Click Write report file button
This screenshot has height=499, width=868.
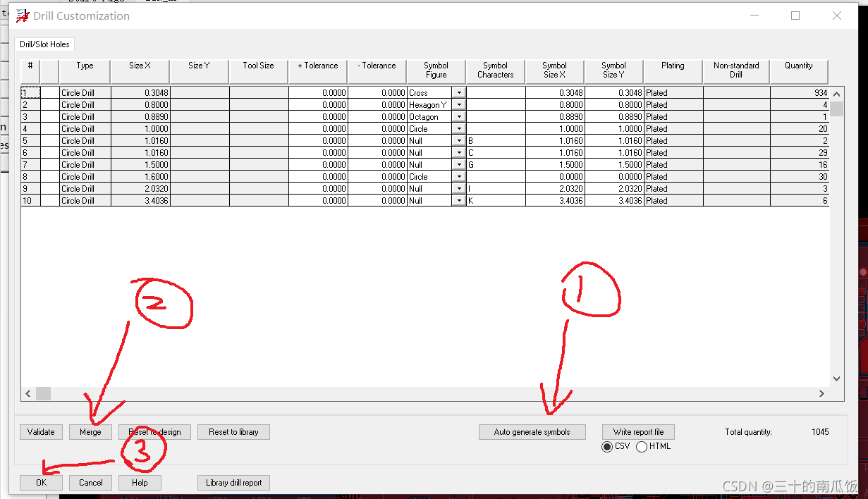pyautogui.click(x=638, y=432)
